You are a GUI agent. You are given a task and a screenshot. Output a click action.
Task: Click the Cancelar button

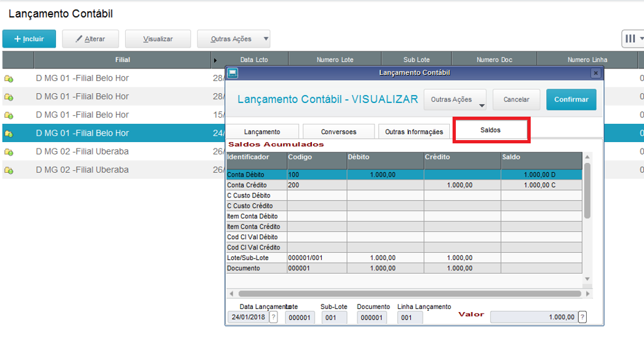coord(516,100)
